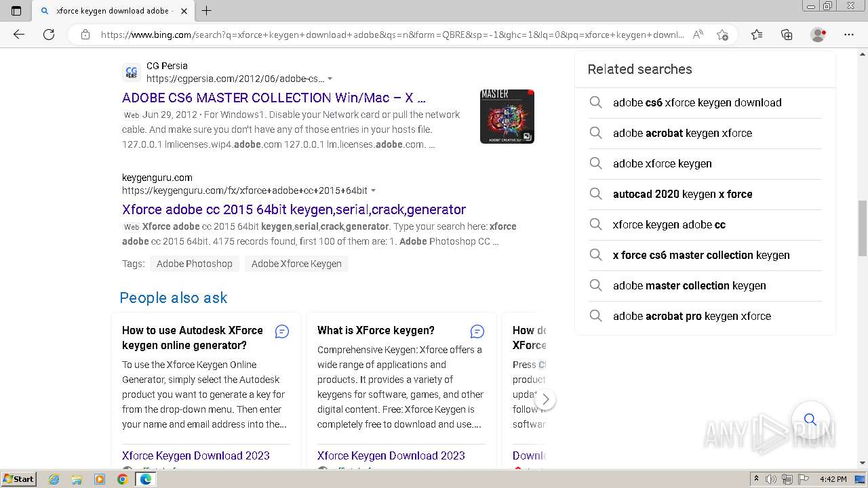Open File Explorer from taskbar

(x=77, y=479)
